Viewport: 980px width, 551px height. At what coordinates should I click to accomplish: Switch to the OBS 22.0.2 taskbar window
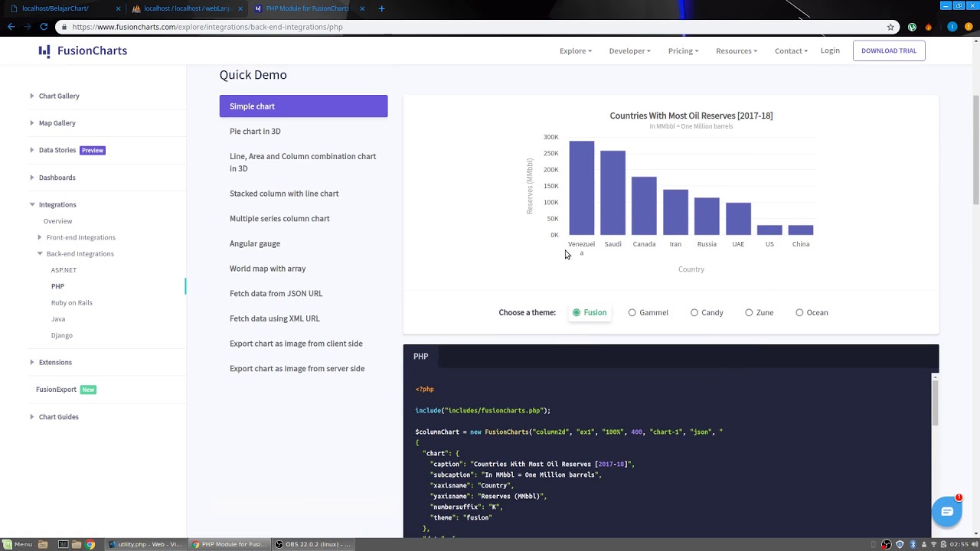[312, 544]
